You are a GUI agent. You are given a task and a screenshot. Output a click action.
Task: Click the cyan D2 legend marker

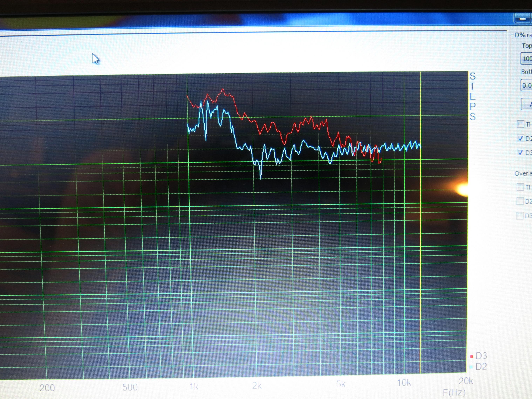471,367
